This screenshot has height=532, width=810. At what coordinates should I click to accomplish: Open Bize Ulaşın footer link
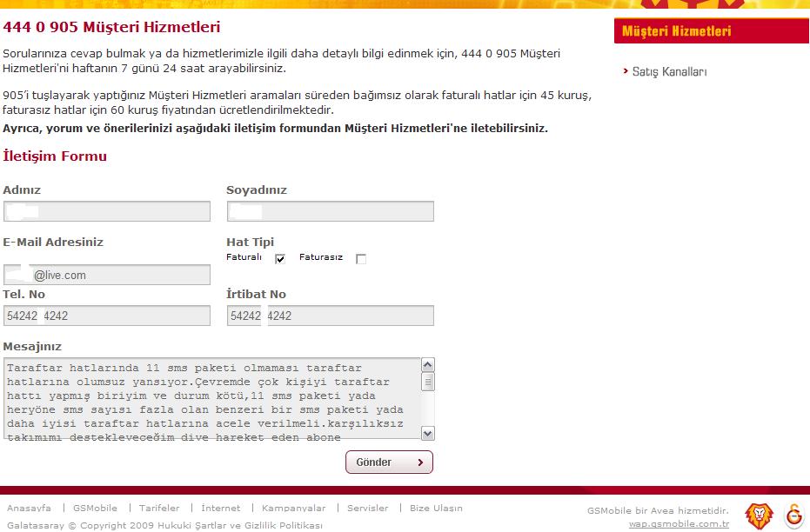pyautogui.click(x=436, y=509)
